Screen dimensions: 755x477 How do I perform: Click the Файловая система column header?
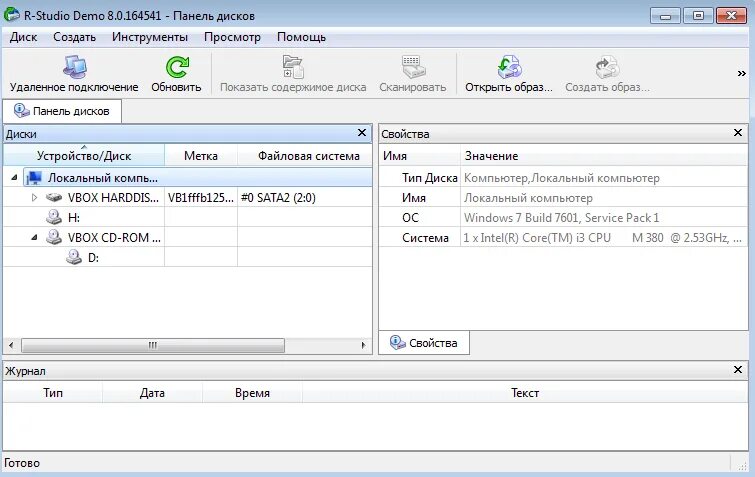pyautogui.click(x=305, y=155)
